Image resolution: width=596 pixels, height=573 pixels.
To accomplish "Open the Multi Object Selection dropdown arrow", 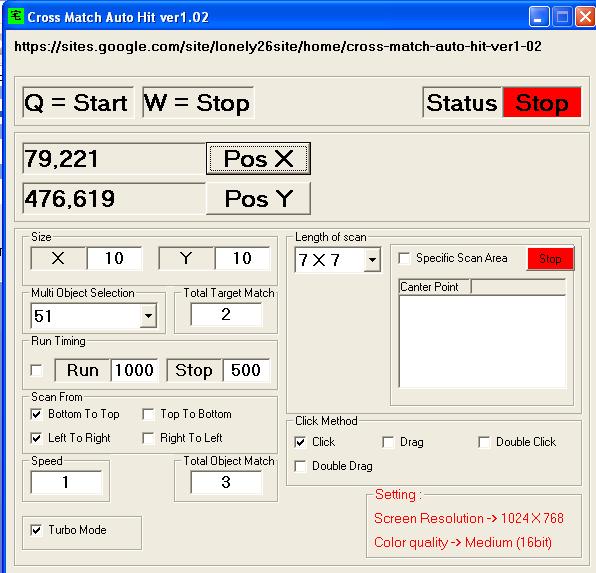I will point(148,315).
